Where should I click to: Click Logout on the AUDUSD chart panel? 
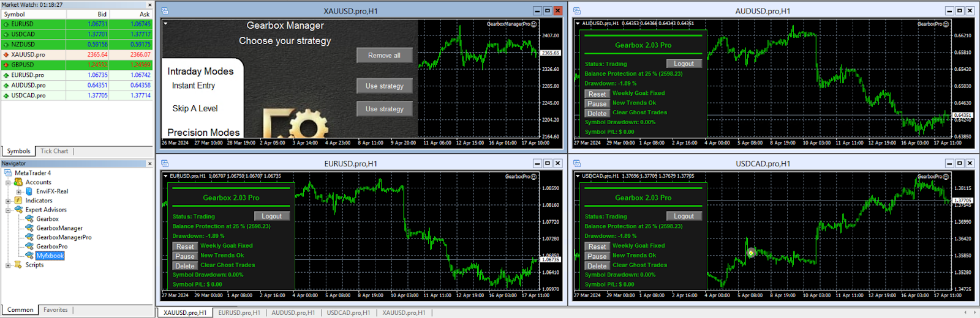684,64
